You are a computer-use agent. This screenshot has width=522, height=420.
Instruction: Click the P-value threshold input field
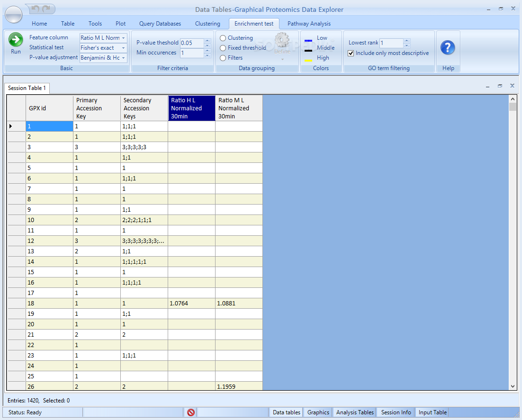pyautogui.click(x=192, y=43)
